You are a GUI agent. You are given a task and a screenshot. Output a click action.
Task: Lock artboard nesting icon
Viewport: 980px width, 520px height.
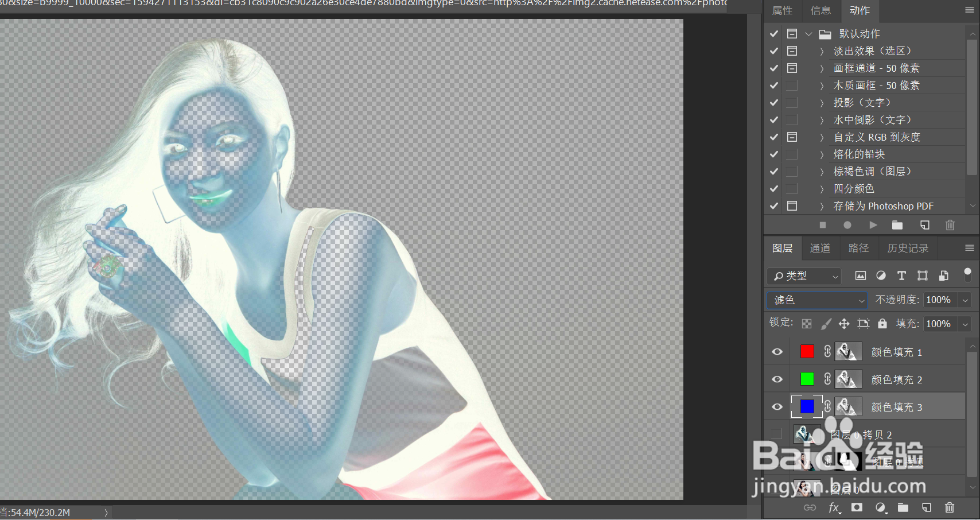pyautogui.click(x=864, y=324)
